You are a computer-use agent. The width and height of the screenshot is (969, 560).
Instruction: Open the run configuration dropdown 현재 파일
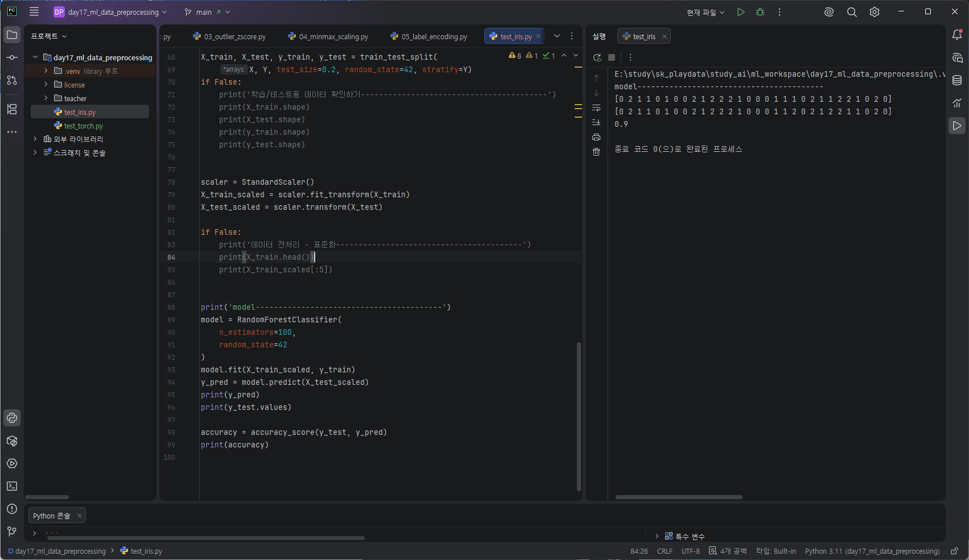pos(706,12)
